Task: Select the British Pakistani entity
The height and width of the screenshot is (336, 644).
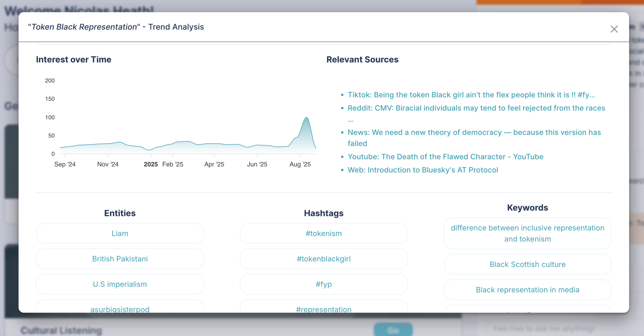Action: tap(120, 259)
